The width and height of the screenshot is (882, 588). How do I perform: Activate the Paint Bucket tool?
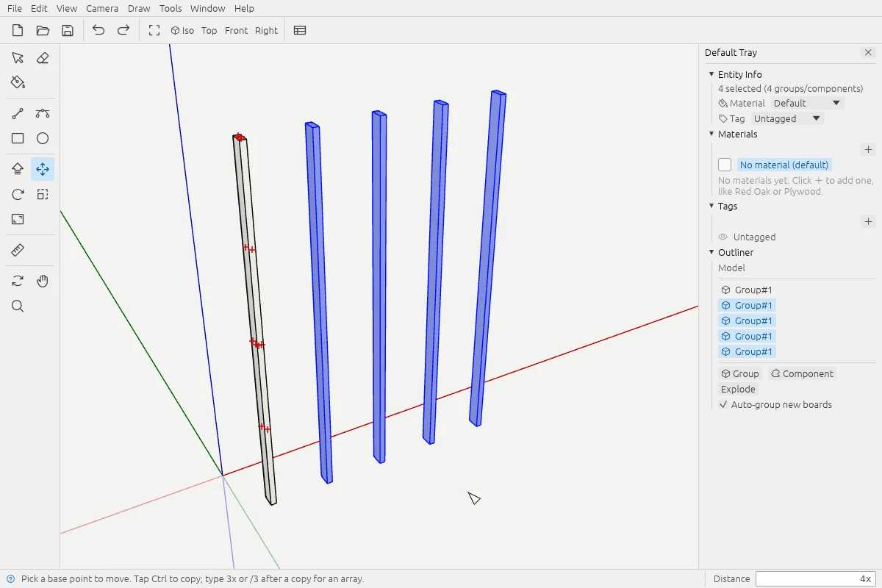click(18, 82)
